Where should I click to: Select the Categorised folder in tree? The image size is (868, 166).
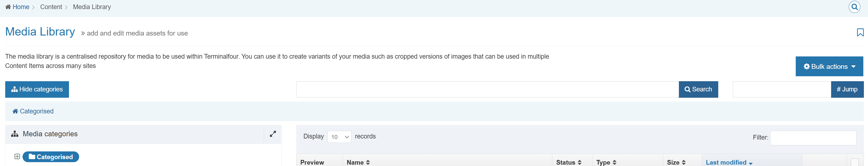[51, 157]
